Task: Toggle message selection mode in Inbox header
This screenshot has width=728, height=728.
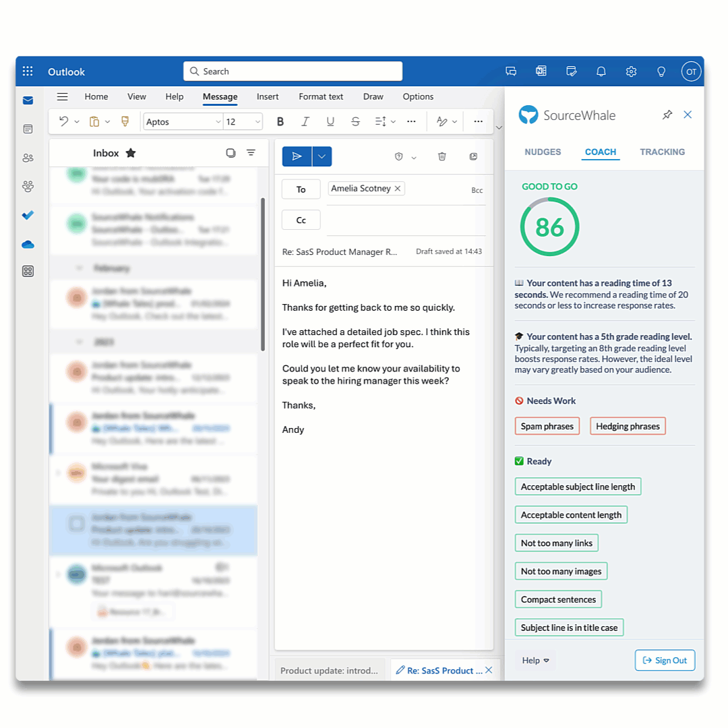Action: tap(231, 153)
